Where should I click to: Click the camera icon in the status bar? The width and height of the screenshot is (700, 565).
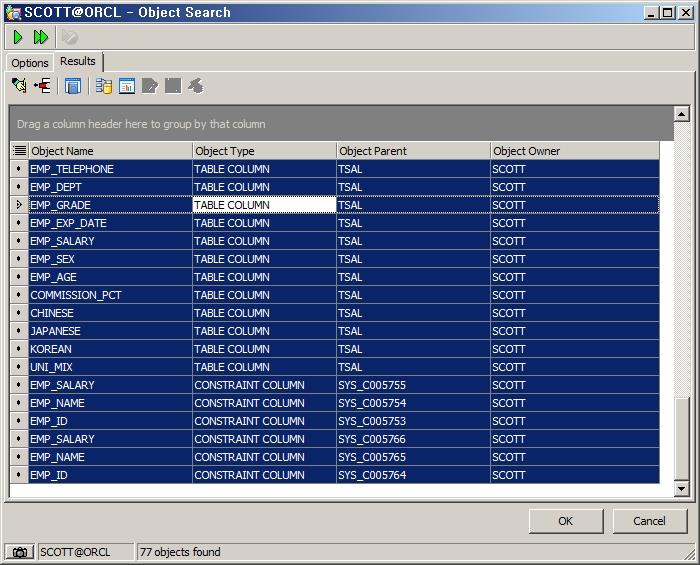pyautogui.click(x=19, y=552)
